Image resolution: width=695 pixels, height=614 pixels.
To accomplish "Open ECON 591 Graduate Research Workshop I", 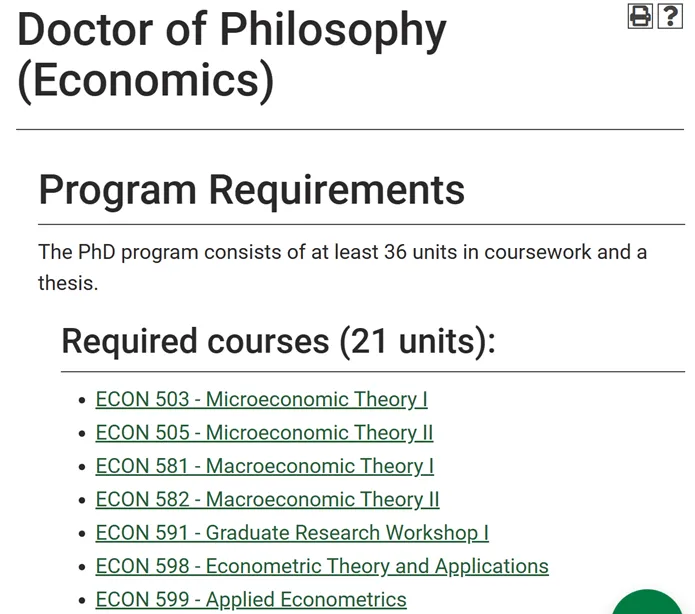I will (292, 532).
